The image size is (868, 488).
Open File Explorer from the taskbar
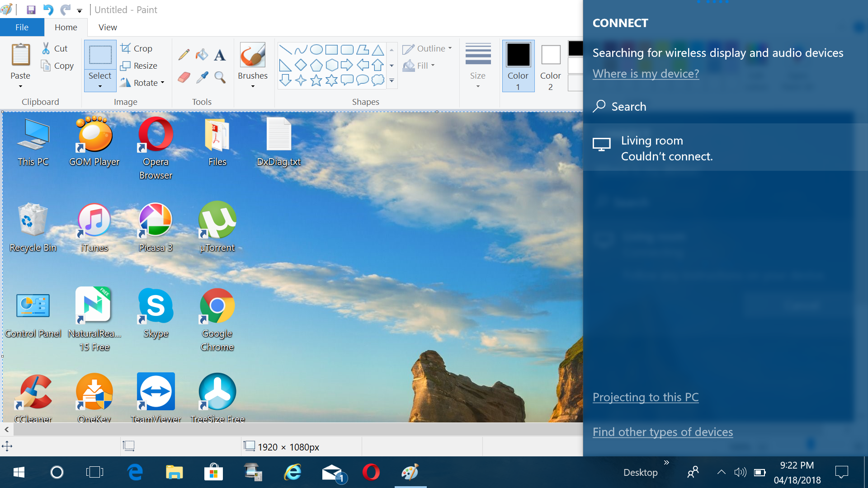(x=174, y=473)
